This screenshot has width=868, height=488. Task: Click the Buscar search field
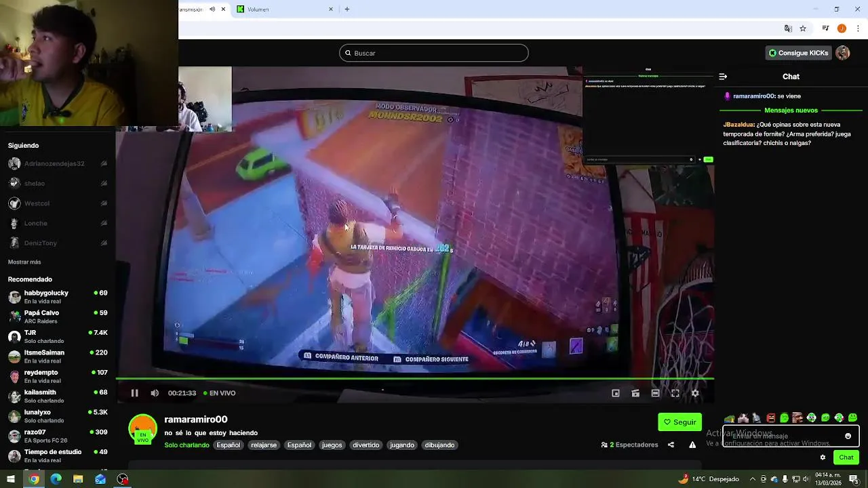(x=434, y=53)
